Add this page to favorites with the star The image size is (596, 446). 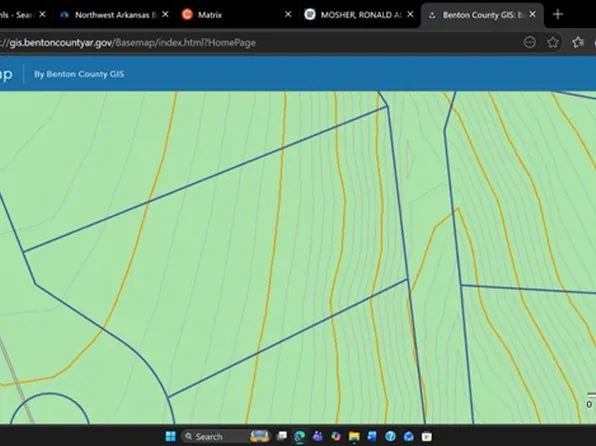553,42
